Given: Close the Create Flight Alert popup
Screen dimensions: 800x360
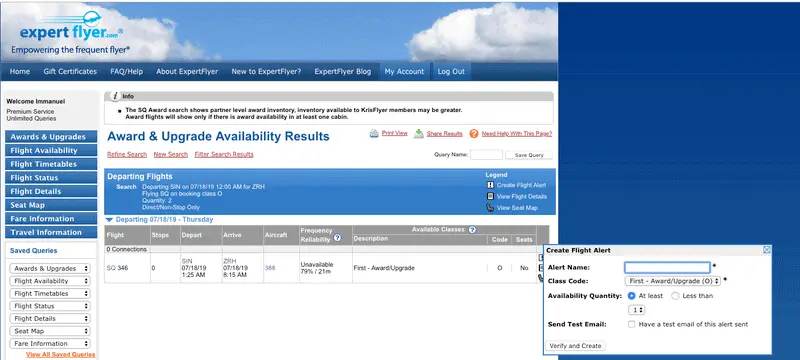Looking at the screenshot, I should [x=766, y=250].
